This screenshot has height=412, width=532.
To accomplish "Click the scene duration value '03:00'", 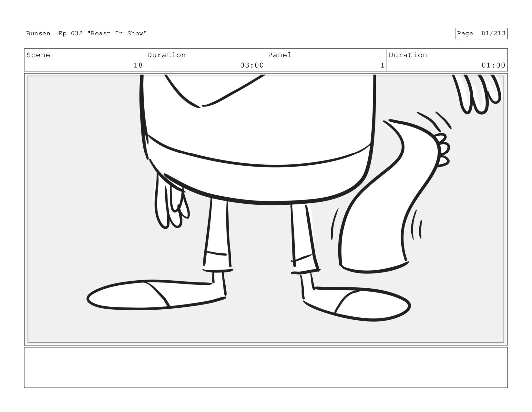I will [x=252, y=65].
